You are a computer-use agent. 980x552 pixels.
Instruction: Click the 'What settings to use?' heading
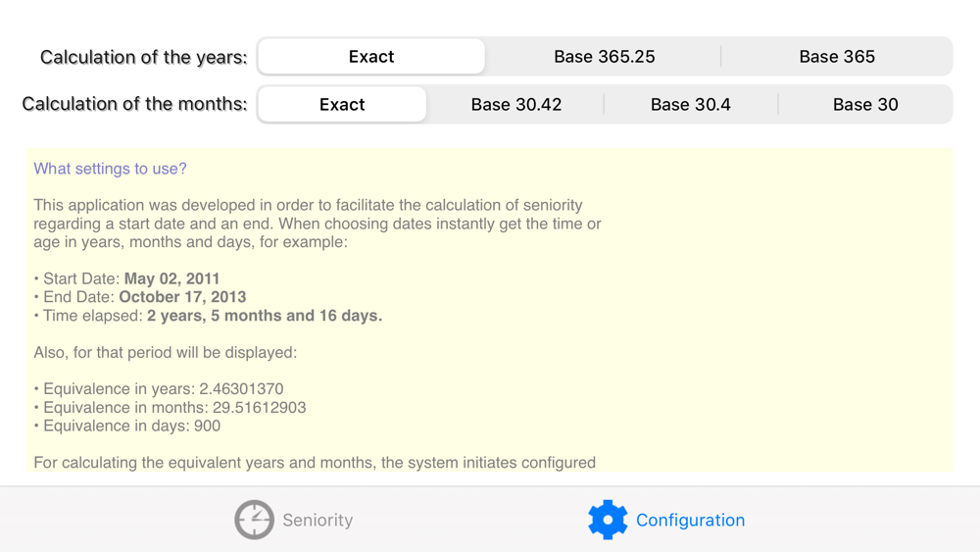[110, 169]
